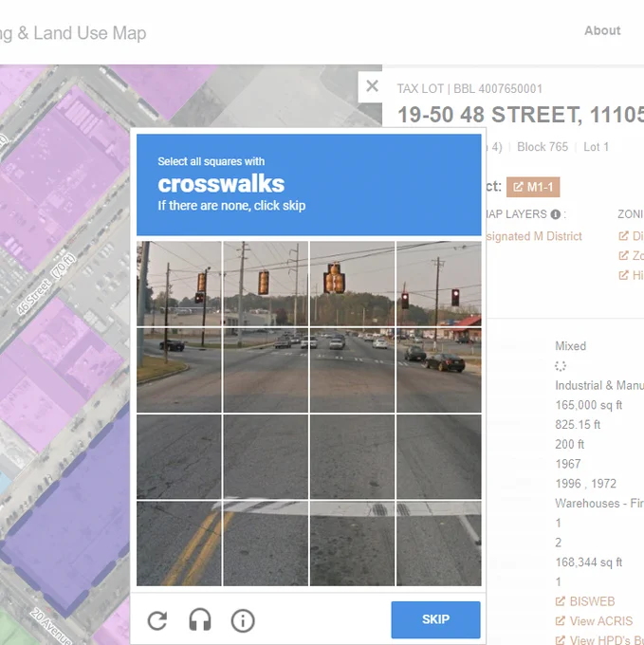Open the M1-1 zoning district link
The width and height of the screenshot is (644, 645).
533,187
